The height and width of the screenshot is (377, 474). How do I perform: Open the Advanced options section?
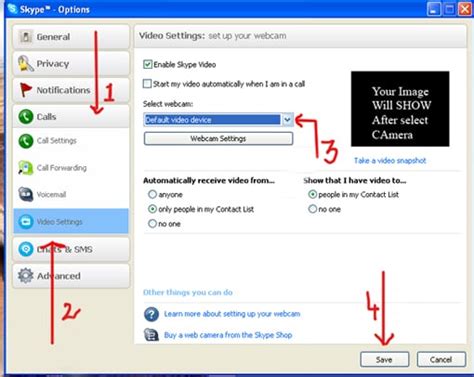click(x=71, y=276)
